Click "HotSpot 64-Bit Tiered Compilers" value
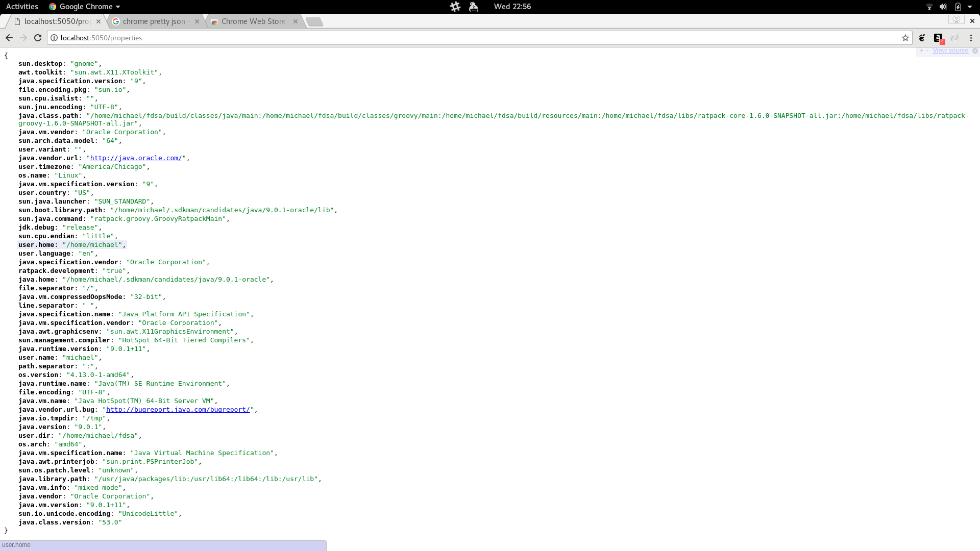Image resolution: width=980 pixels, height=551 pixels. click(184, 340)
